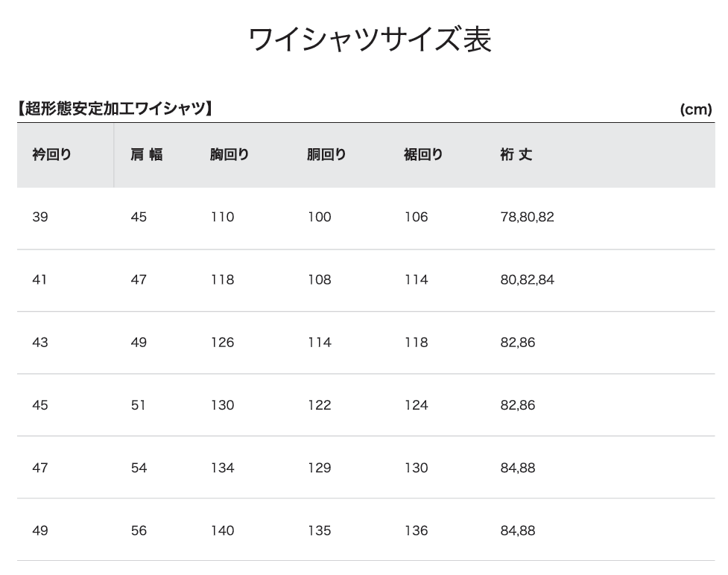Click chest value 126 cell

(222, 343)
